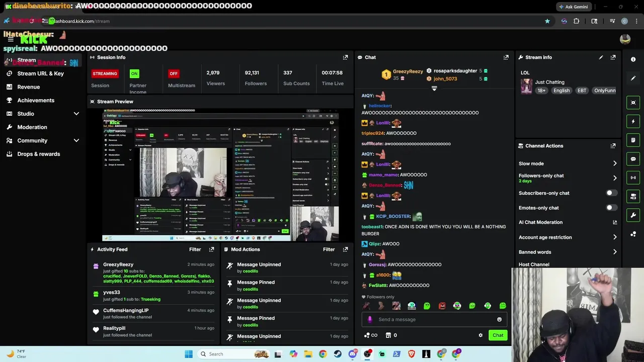Open AI Chat Moderation external link icon
644x362 pixels.
[614, 222]
